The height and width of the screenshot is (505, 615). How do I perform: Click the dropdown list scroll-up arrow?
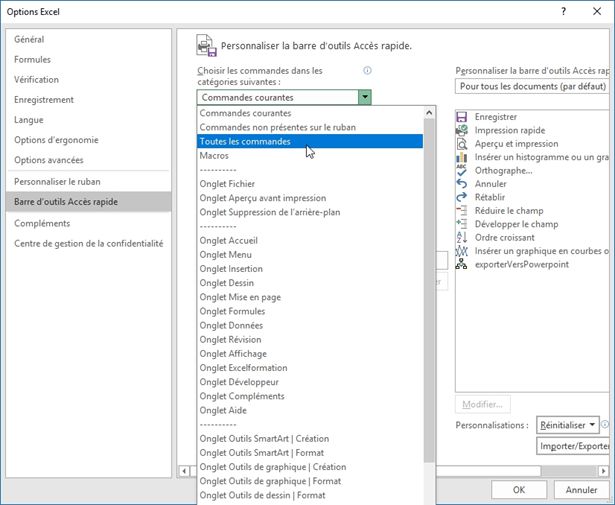pyautogui.click(x=429, y=113)
